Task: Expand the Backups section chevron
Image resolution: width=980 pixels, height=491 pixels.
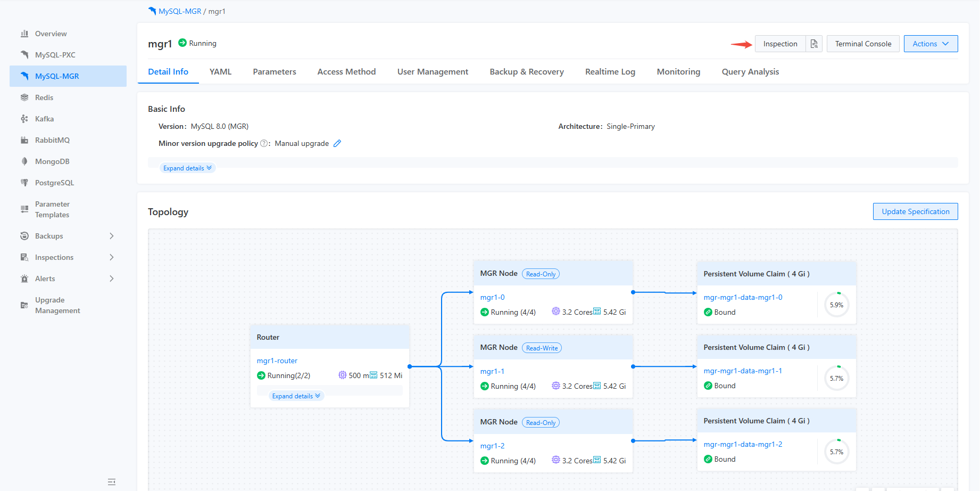Action: 112,236
